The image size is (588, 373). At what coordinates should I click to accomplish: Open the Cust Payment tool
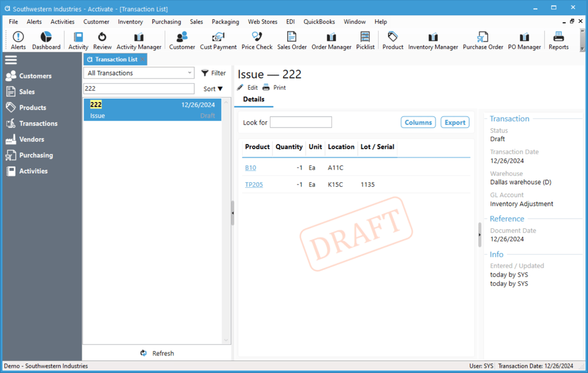pyautogui.click(x=218, y=40)
